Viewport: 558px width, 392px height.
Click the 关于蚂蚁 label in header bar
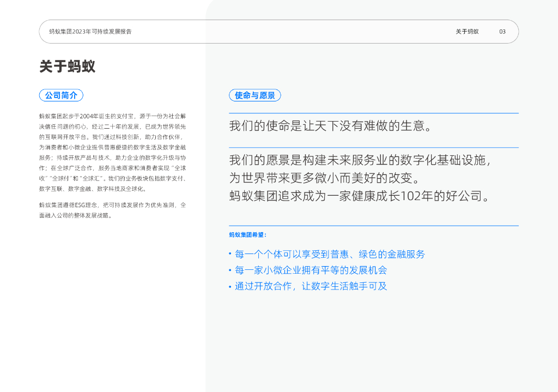[467, 32]
